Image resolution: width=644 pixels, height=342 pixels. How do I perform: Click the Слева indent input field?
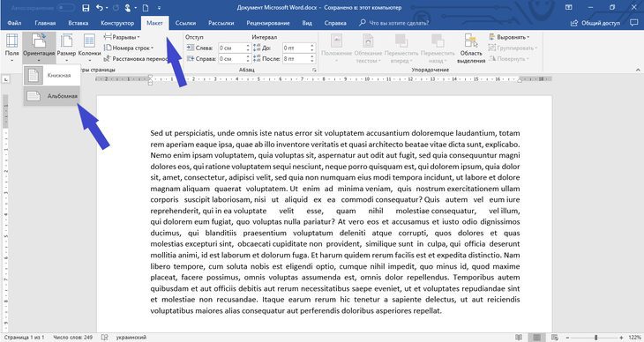(232, 48)
